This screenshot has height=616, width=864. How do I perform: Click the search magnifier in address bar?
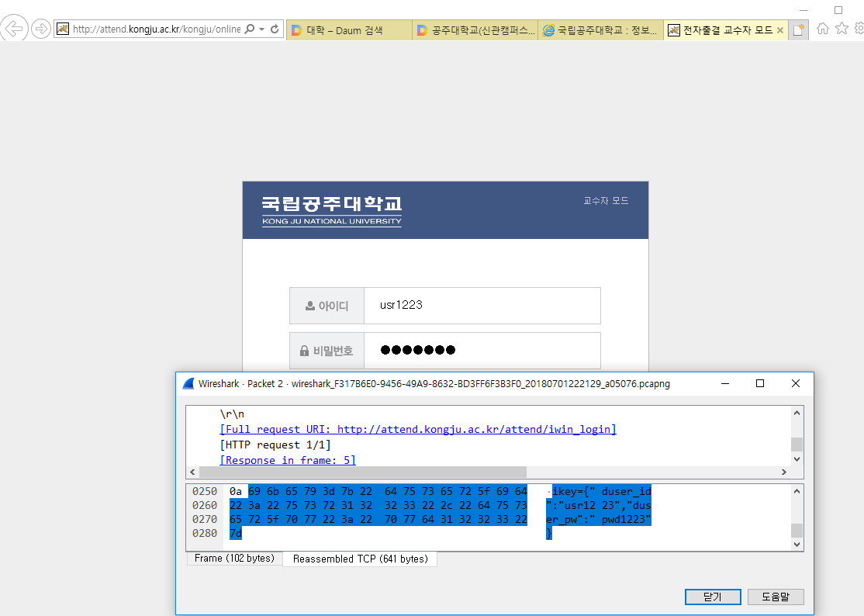point(250,29)
